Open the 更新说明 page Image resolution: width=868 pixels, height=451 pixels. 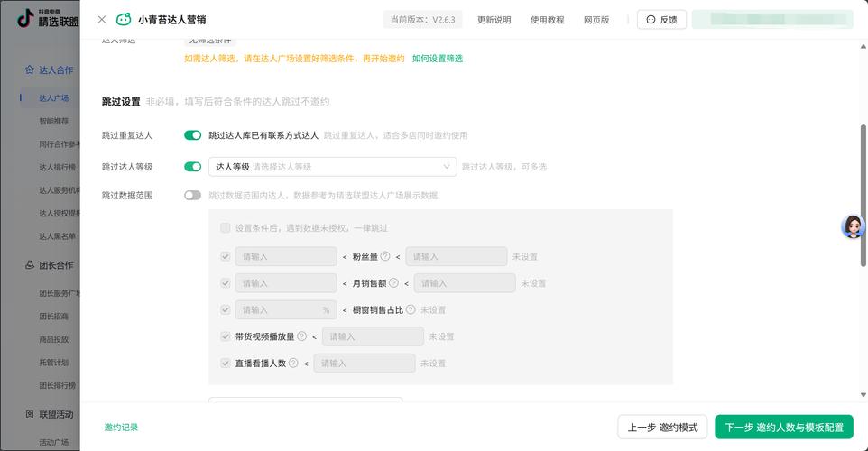tap(494, 19)
